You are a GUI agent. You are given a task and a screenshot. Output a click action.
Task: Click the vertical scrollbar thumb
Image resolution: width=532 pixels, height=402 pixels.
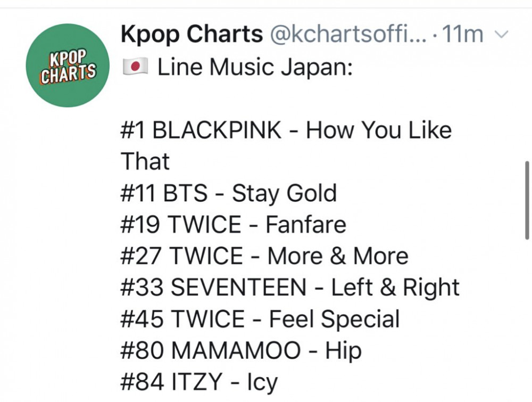tap(527, 200)
